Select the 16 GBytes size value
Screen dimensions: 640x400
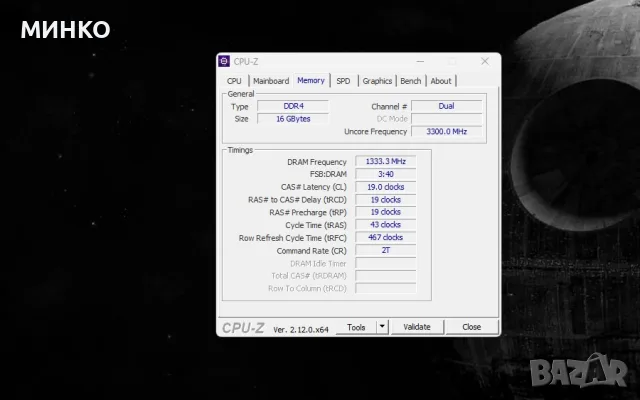click(x=293, y=119)
